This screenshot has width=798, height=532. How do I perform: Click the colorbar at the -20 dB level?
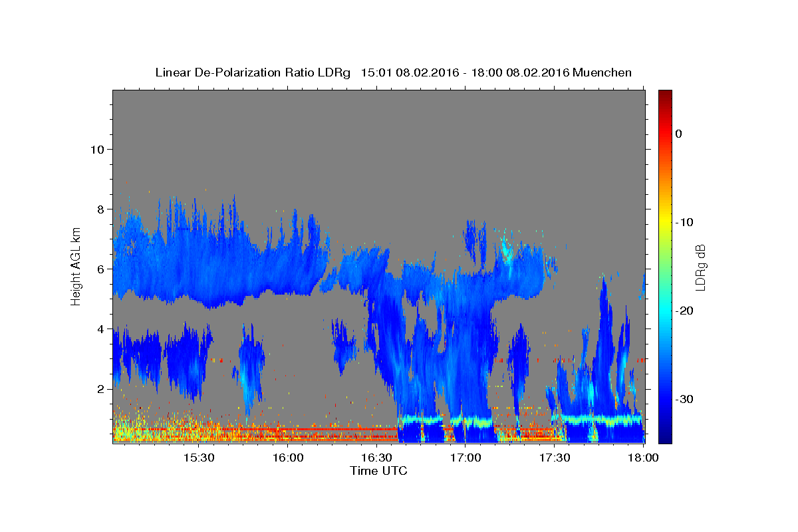[665, 311]
